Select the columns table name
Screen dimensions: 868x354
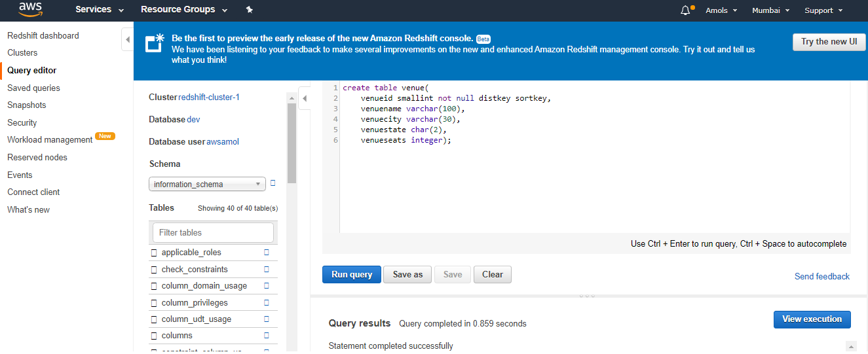coord(177,336)
